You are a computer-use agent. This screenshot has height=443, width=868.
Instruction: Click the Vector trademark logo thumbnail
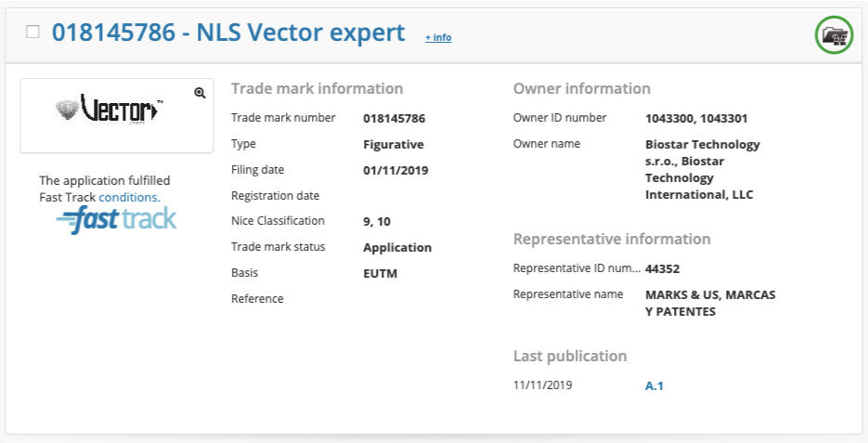pyautogui.click(x=108, y=110)
